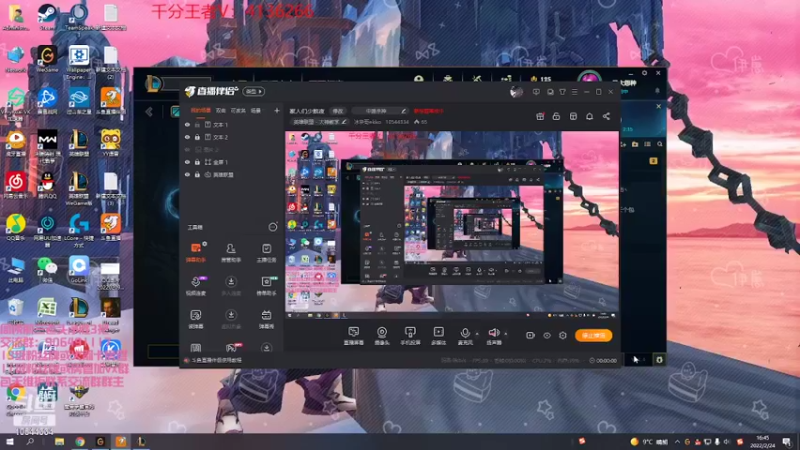Image resolution: width=800 pixels, height=450 pixels.
Task: Add the multimedia (多媒体) source
Action: [438, 335]
